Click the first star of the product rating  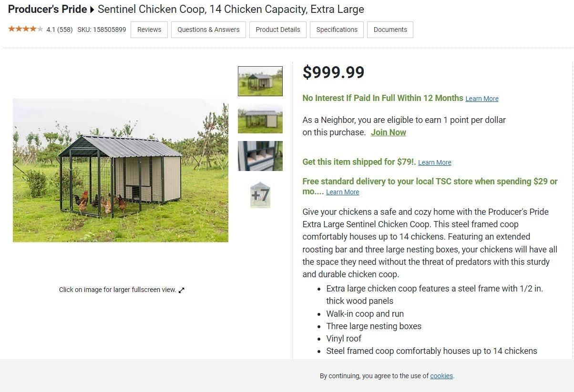coord(10,29)
